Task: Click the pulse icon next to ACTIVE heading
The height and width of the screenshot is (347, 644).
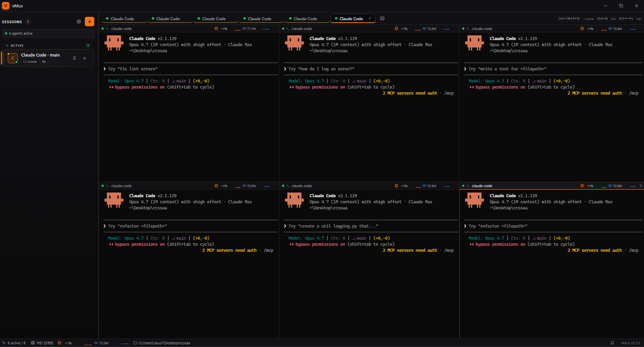Action: (7, 45)
